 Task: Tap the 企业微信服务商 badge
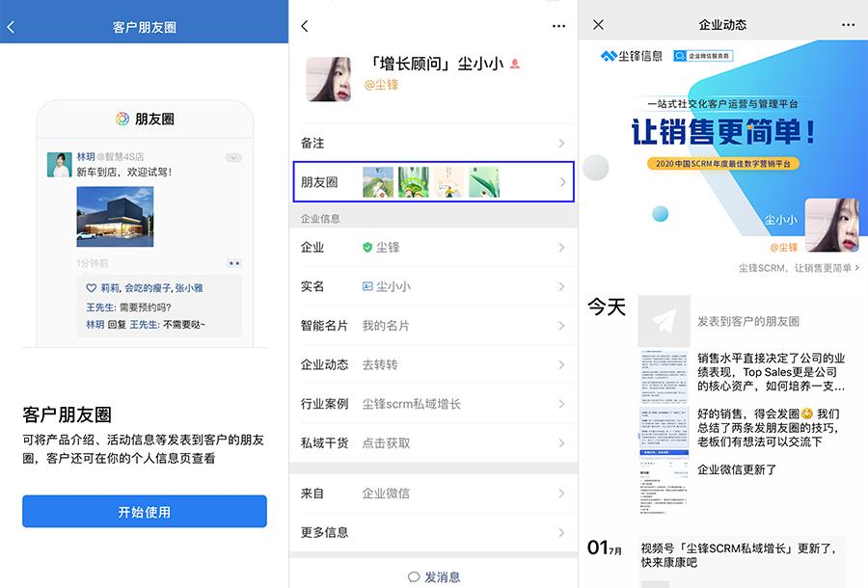703,56
